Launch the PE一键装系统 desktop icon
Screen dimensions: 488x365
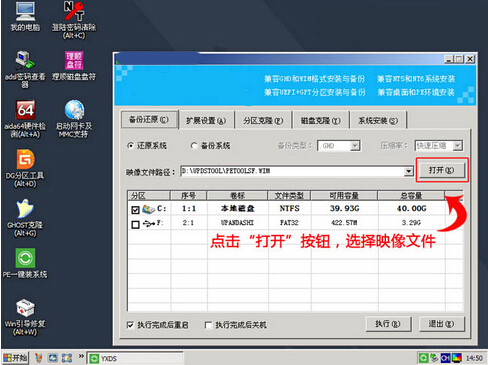point(25,263)
